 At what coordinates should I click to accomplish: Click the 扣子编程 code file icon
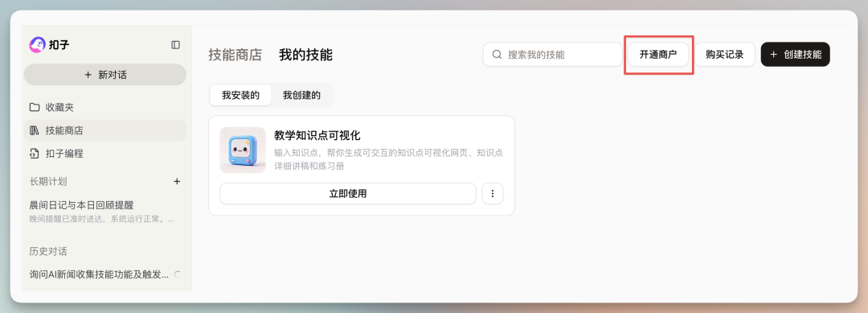(x=35, y=154)
